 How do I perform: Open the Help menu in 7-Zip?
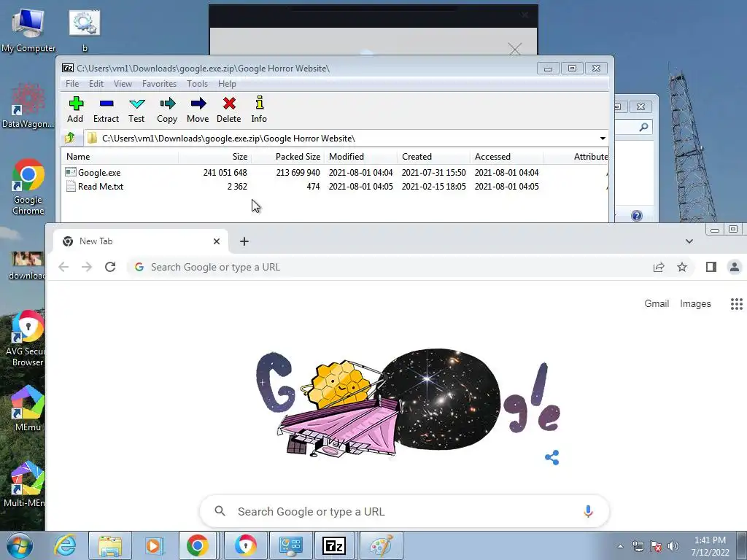(228, 84)
